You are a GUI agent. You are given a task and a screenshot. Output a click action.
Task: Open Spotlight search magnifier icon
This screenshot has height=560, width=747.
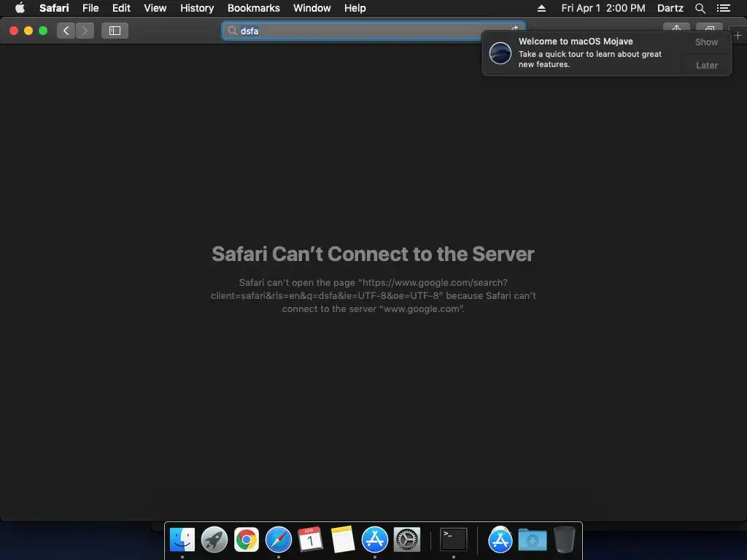tap(700, 8)
